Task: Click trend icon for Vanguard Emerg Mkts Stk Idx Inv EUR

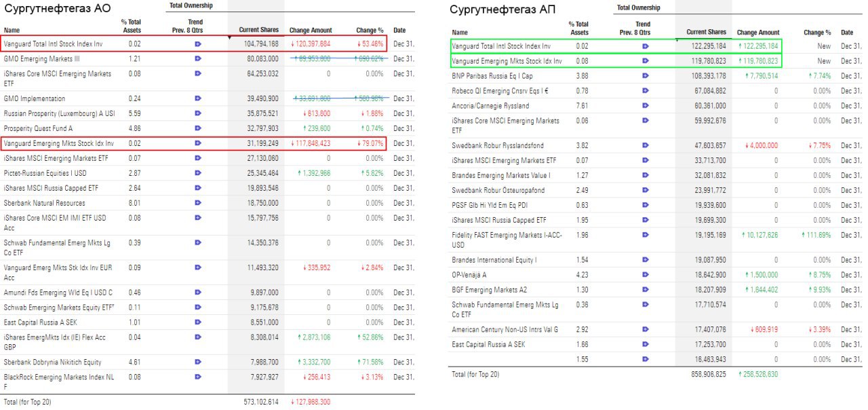Action: [x=198, y=267]
